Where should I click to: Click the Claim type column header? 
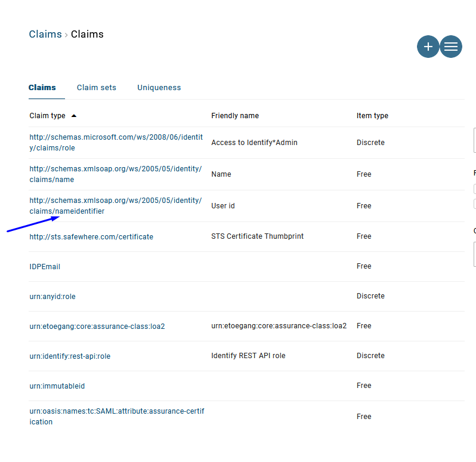click(x=48, y=116)
